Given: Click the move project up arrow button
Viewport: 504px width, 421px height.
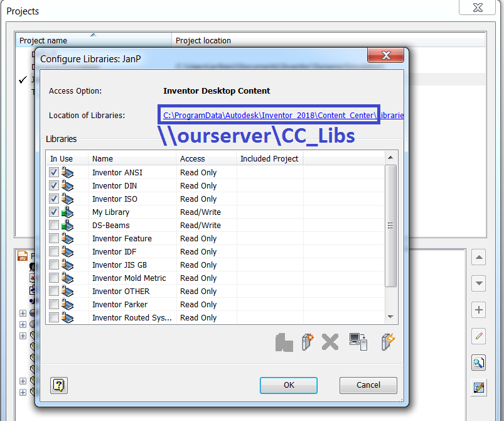Looking at the screenshot, I should coord(479,257).
